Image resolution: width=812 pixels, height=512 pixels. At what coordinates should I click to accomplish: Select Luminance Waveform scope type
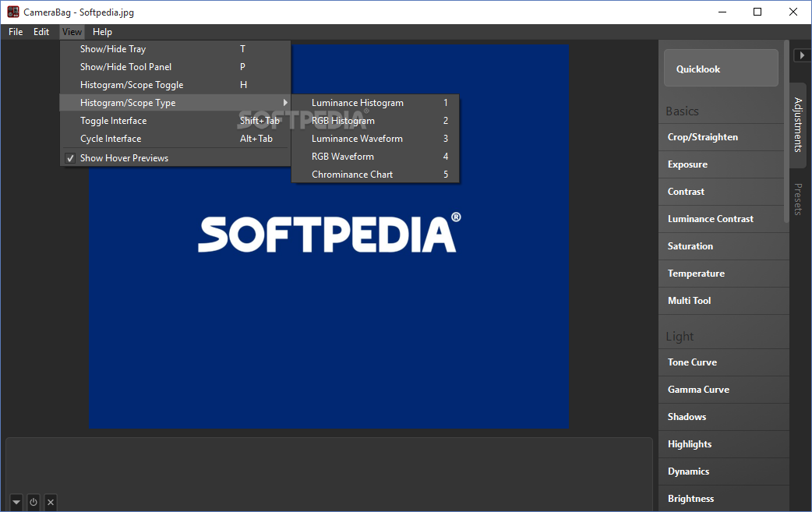click(376, 139)
